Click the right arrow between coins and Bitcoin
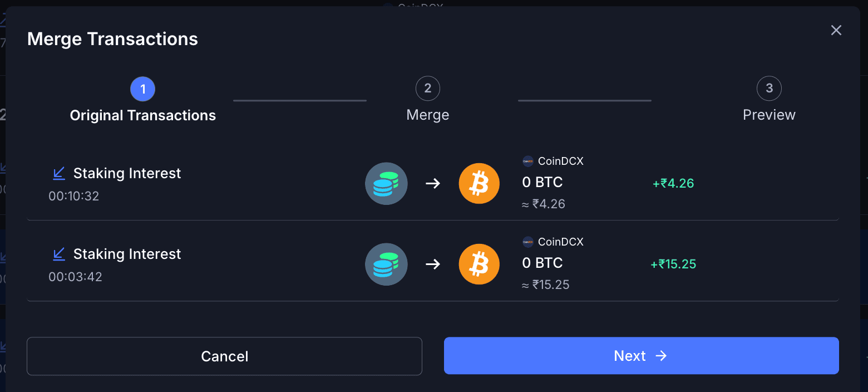Viewport: 868px width, 392px height. pos(433,183)
